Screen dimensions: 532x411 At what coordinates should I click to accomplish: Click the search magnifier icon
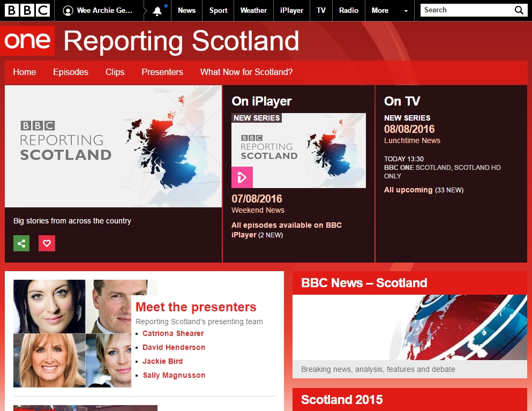pyautogui.click(x=519, y=10)
